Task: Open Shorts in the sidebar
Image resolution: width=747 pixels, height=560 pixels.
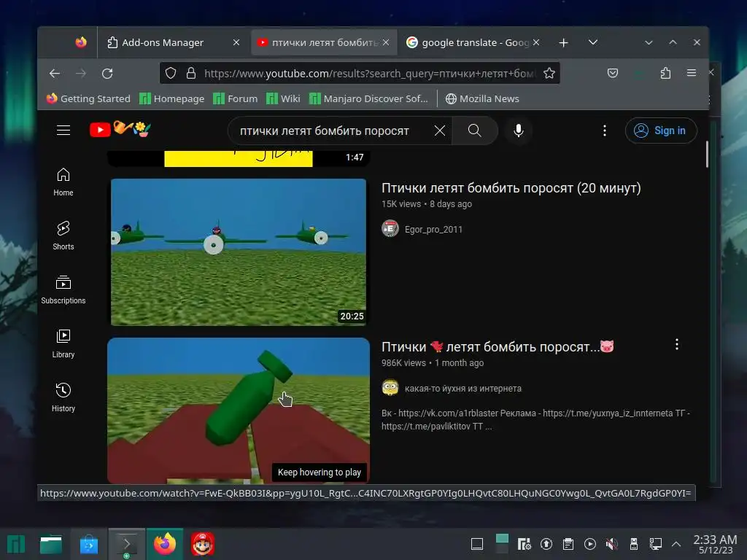Action: click(x=63, y=236)
